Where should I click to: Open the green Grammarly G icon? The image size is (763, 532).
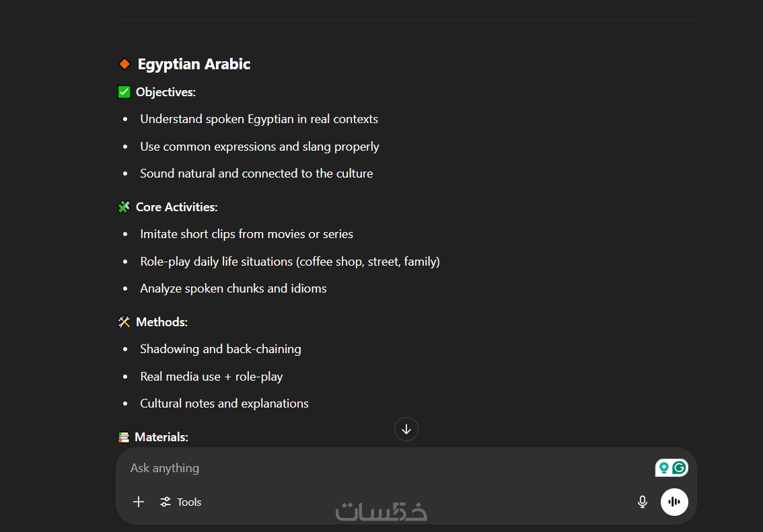pyautogui.click(x=680, y=468)
